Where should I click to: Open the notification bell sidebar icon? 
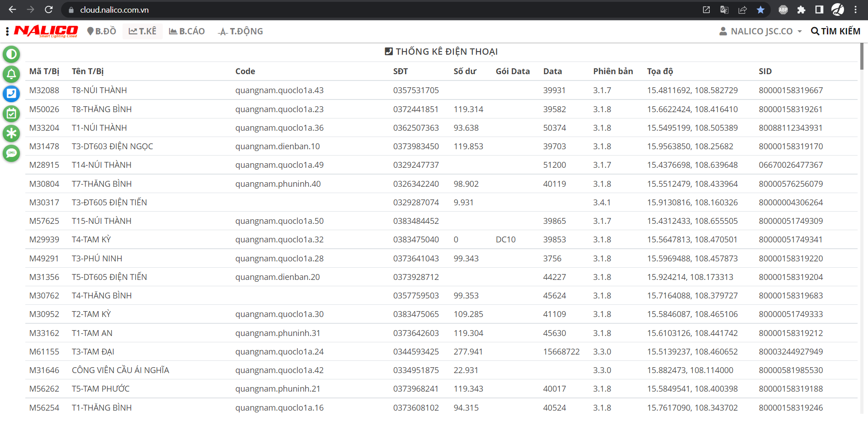(11, 74)
